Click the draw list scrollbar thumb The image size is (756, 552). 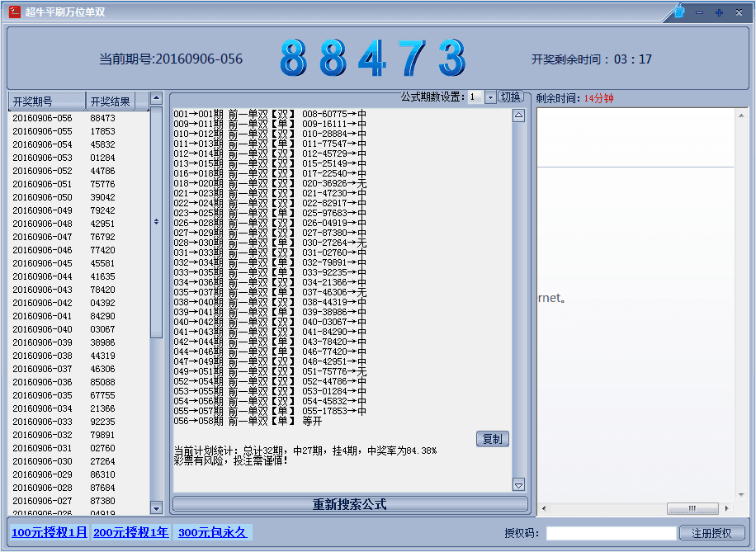tap(156, 222)
